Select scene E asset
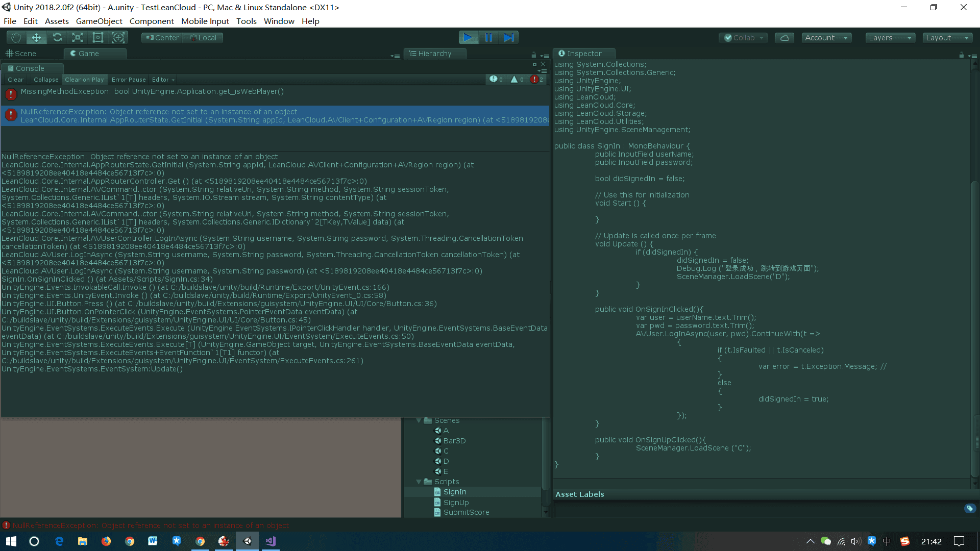The image size is (980, 551). coord(442,471)
